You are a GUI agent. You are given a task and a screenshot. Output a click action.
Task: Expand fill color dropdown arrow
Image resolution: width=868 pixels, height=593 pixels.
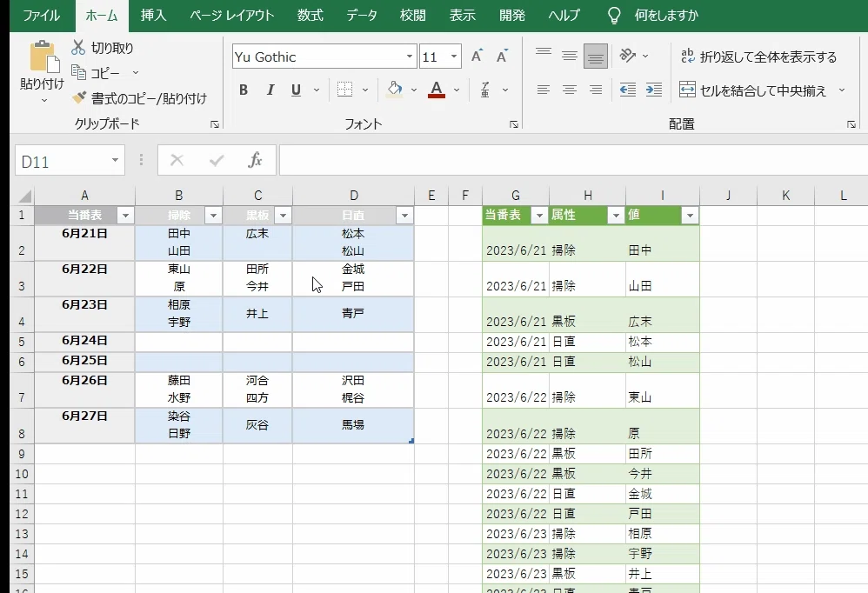pos(414,90)
